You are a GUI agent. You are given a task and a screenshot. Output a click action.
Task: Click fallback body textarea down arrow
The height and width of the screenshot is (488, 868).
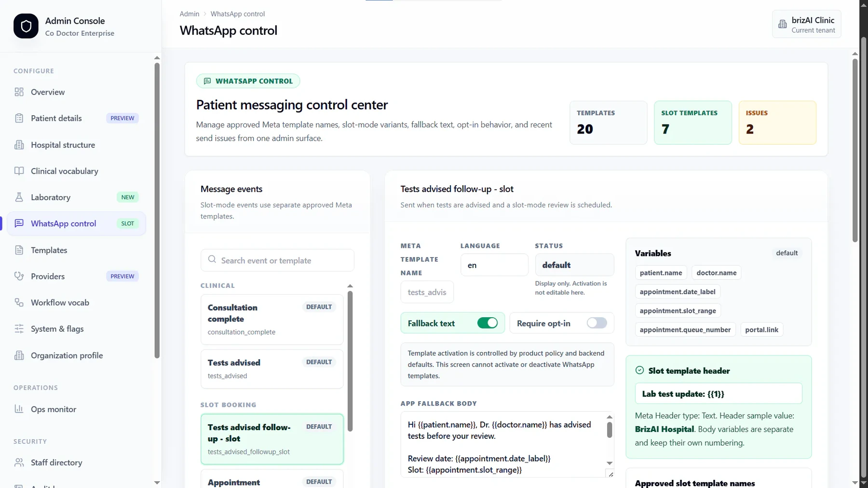click(610, 463)
